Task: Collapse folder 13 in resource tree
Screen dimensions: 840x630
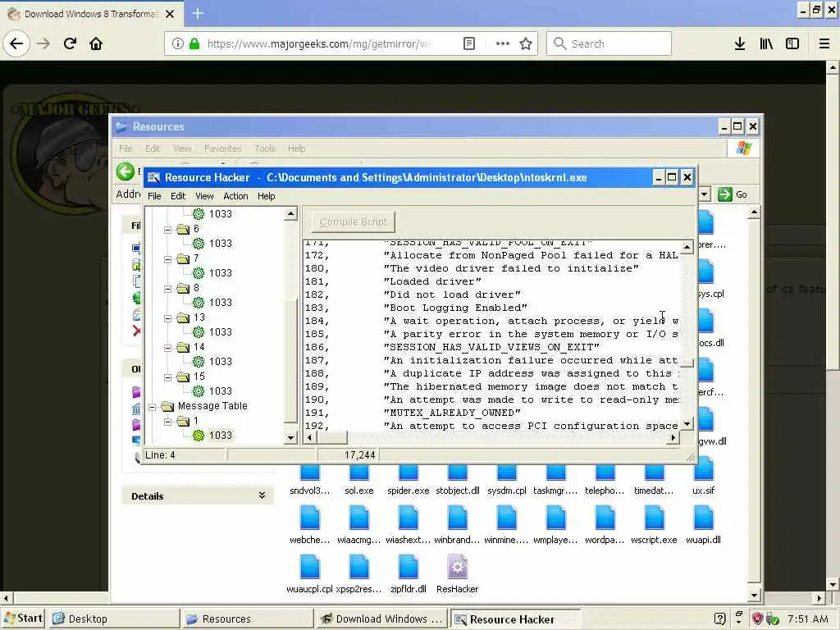Action: coord(167,318)
